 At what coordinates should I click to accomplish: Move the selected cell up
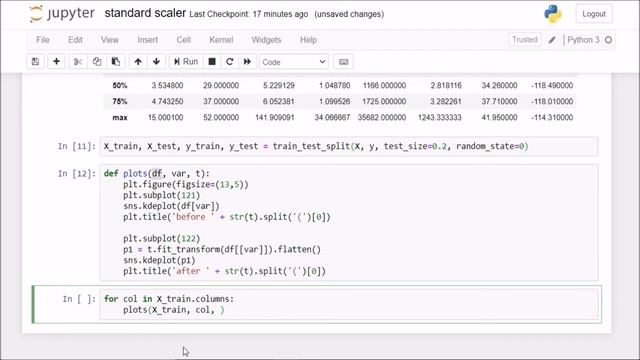click(138, 62)
